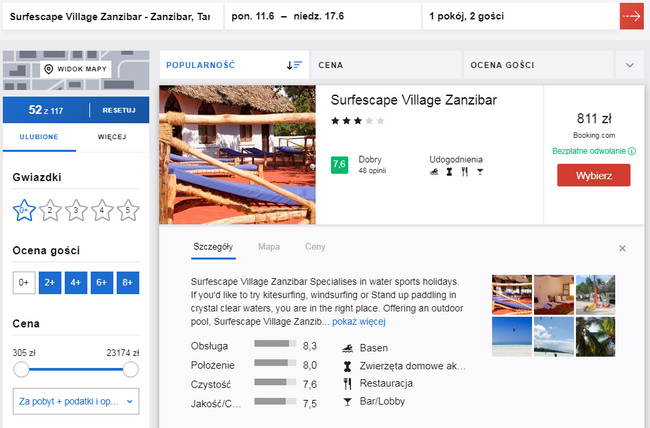
Task: Close the hotel details panel
Action: (622, 248)
